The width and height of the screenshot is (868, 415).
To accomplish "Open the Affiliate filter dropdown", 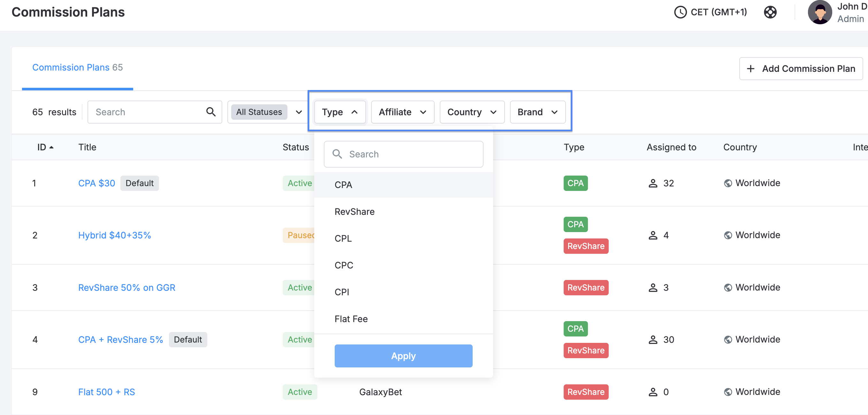I will point(402,112).
